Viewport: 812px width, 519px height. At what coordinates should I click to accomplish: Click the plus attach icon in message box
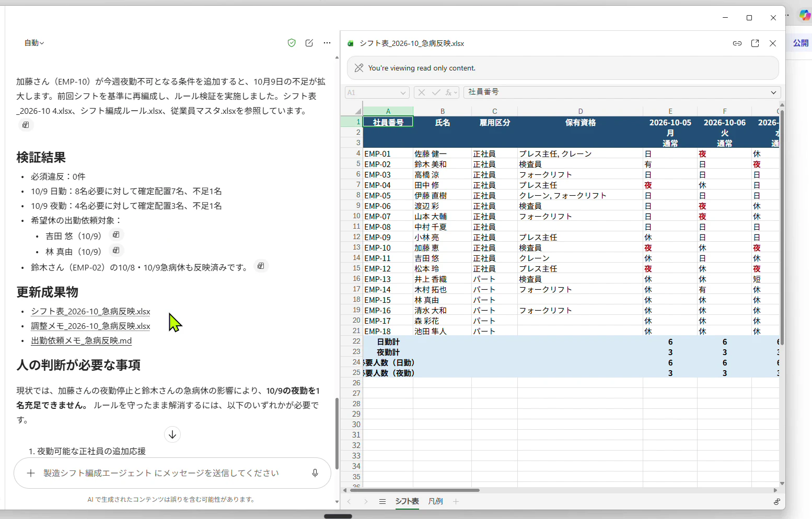pos(31,473)
